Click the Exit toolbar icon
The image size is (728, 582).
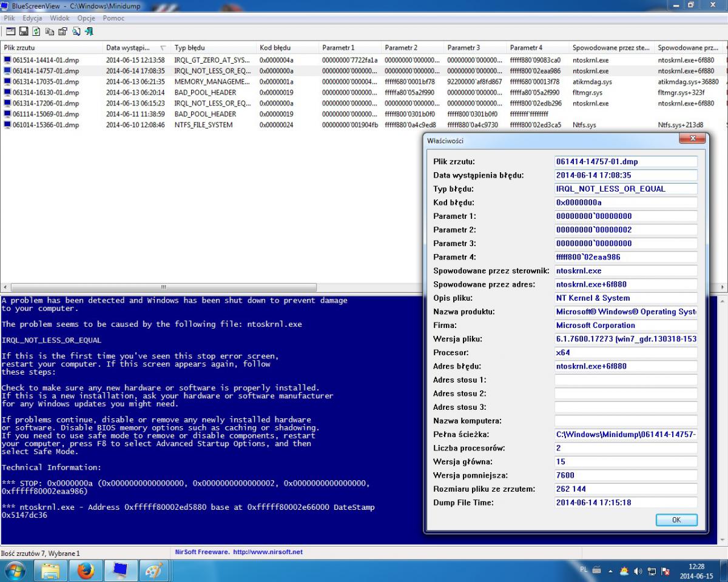pyautogui.click(x=89, y=31)
